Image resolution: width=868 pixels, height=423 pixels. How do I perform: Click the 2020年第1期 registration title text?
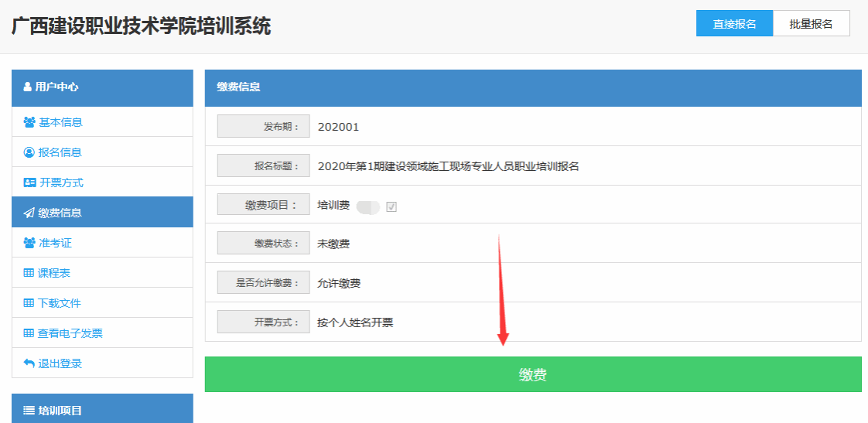pos(448,166)
